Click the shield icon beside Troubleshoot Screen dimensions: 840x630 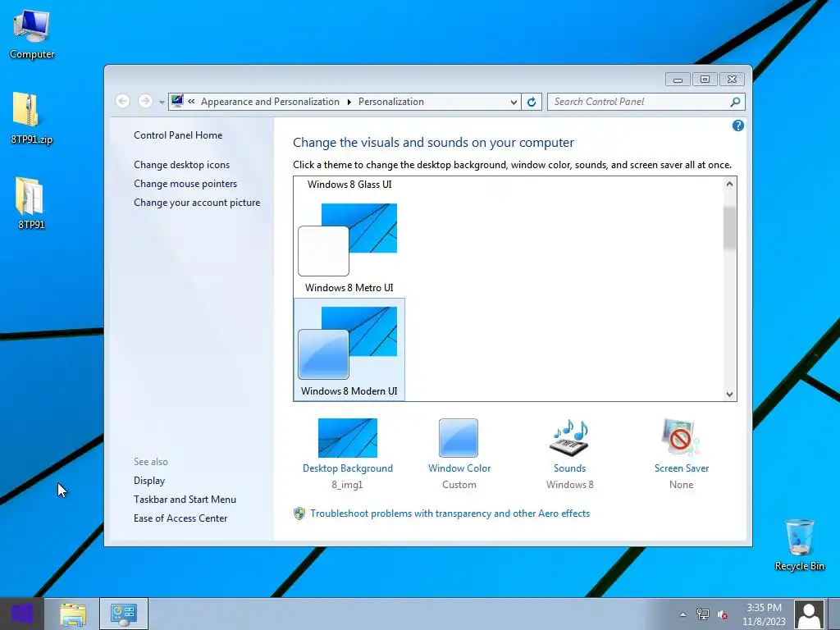tap(299, 514)
